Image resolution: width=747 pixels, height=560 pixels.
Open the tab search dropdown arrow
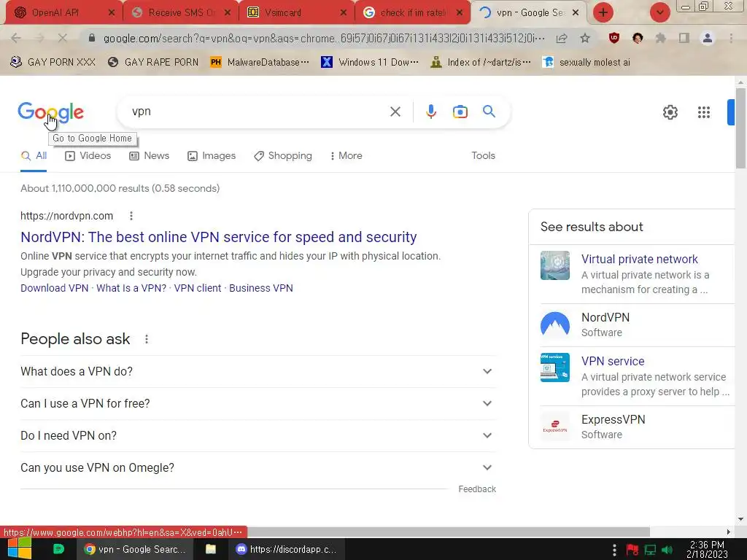tap(659, 12)
